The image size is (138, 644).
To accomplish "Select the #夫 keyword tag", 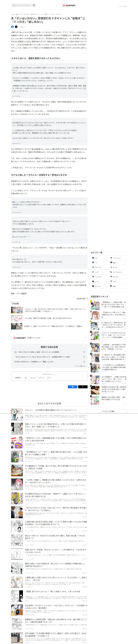I will tap(26, 377).
